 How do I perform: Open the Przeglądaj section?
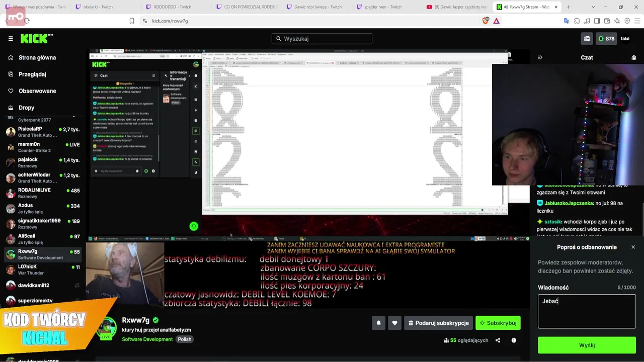point(32,74)
